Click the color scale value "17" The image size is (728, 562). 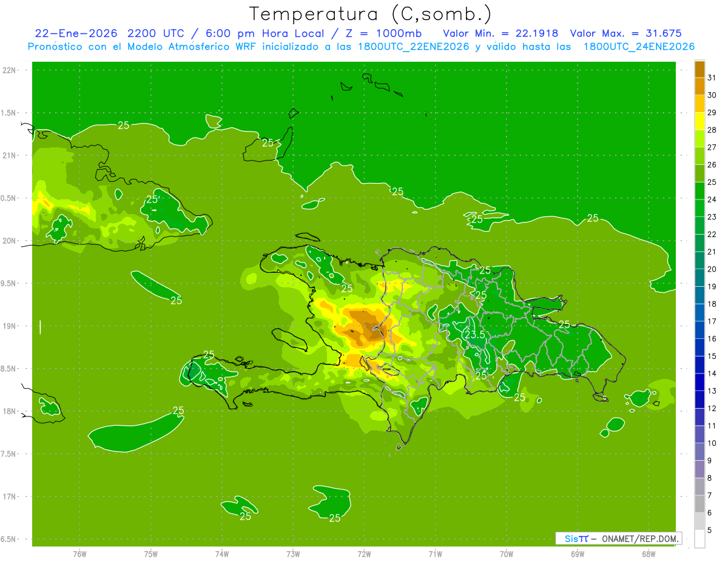click(712, 321)
